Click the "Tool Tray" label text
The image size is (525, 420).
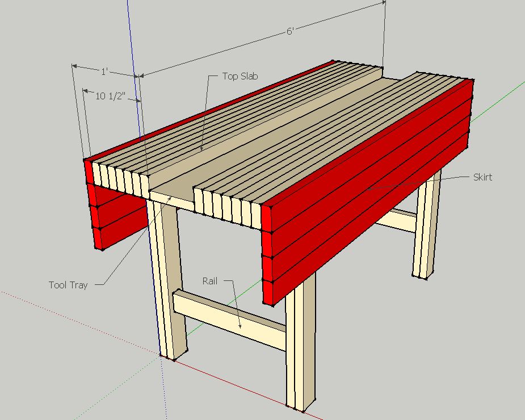pos(68,285)
